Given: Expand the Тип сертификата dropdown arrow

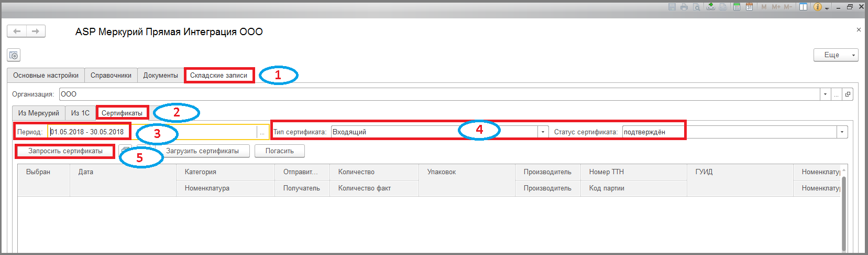Looking at the screenshot, I should pyautogui.click(x=543, y=132).
